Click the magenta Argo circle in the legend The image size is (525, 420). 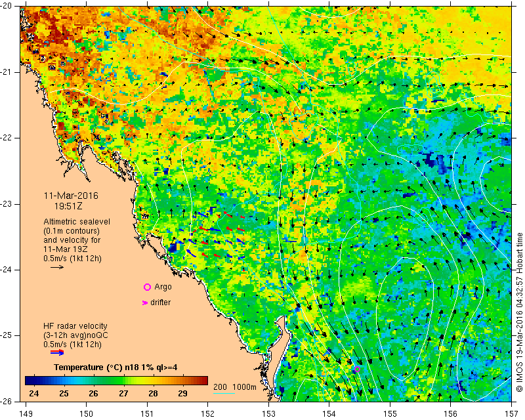point(147,287)
